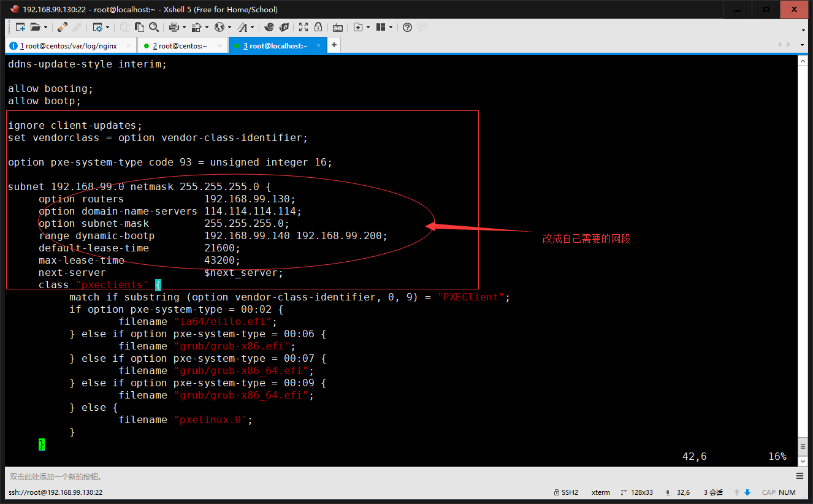Click the NUM indicator in status bar
Viewport: 813px width, 504px height.
[787, 492]
